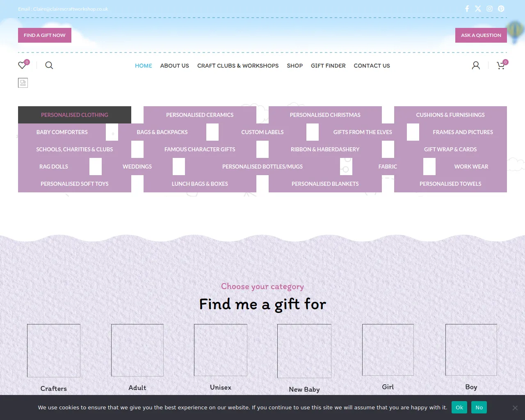Select the Personalised Christmas category
The height and width of the screenshot is (420, 525).
325,115
